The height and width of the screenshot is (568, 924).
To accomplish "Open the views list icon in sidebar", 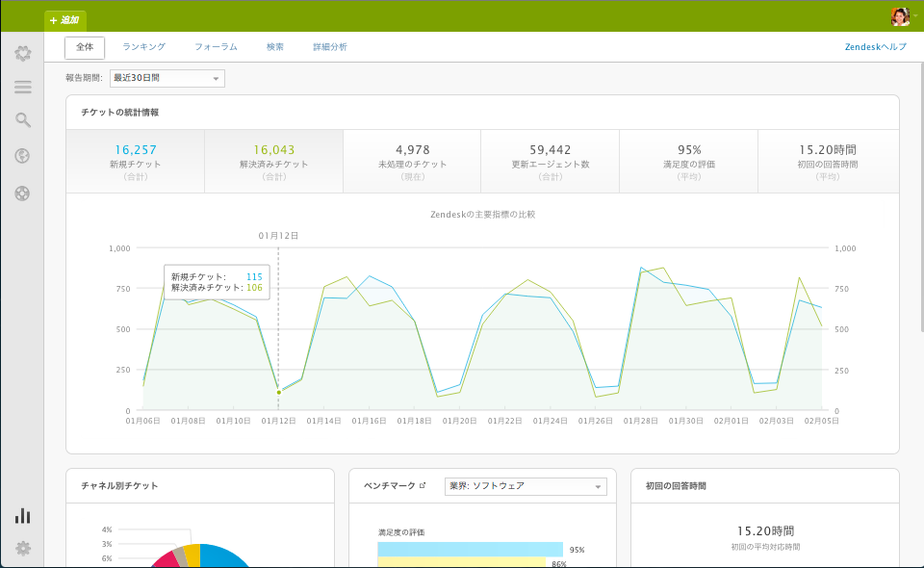I will (22, 88).
